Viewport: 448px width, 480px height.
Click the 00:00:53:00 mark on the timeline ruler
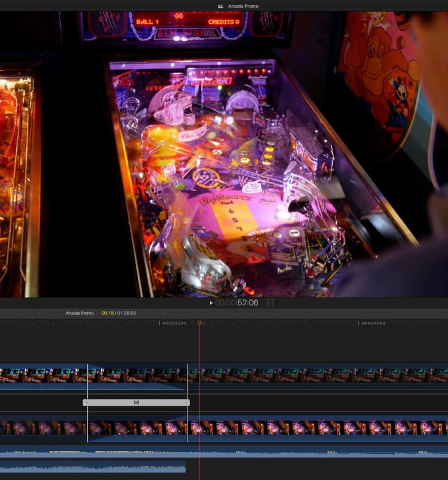[373, 323]
